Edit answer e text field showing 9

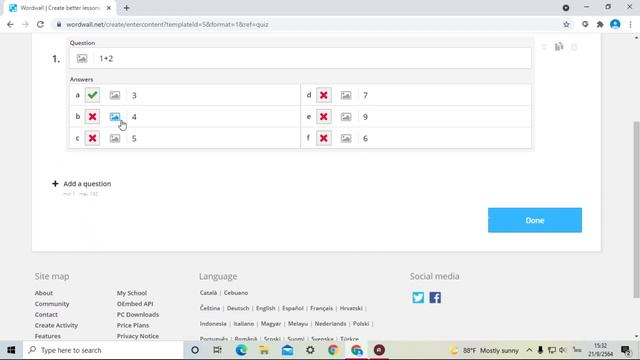click(x=445, y=117)
